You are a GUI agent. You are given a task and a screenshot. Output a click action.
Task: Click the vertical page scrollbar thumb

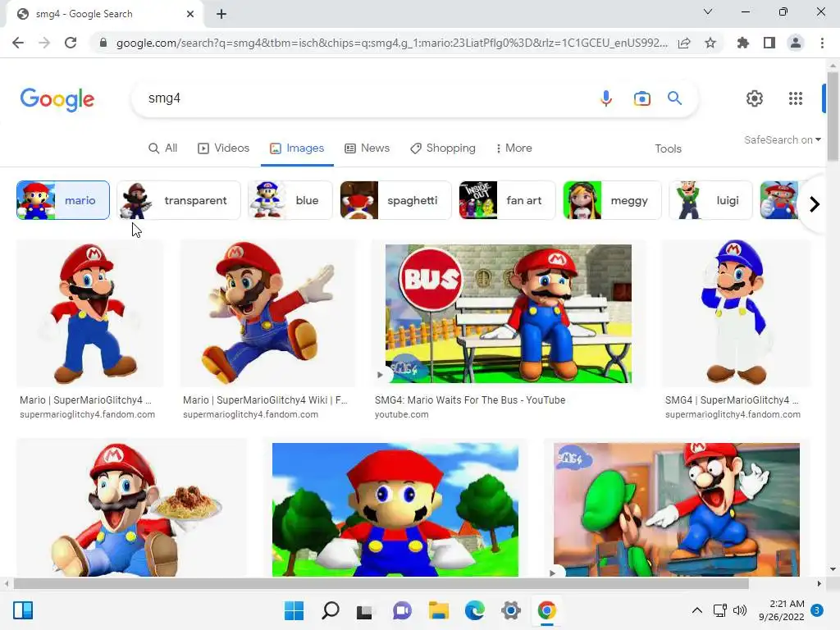point(832,115)
